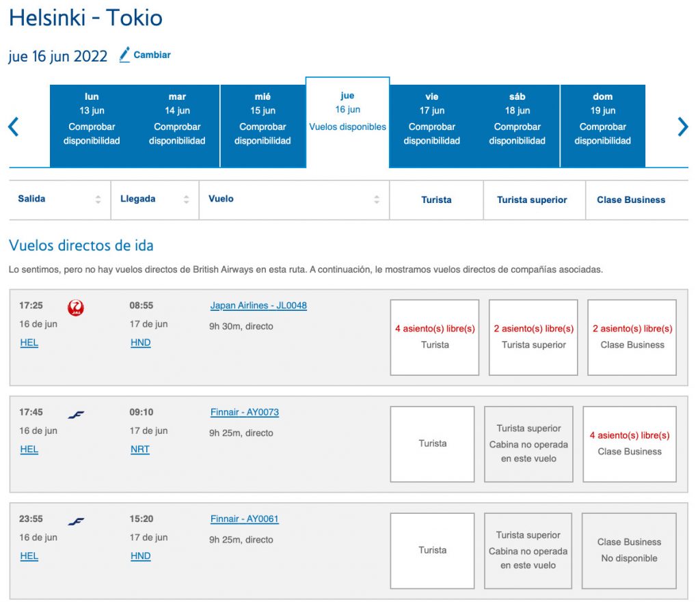The image size is (700, 602).
Task: Click the 23:55 departure time
Action: tap(31, 519)
